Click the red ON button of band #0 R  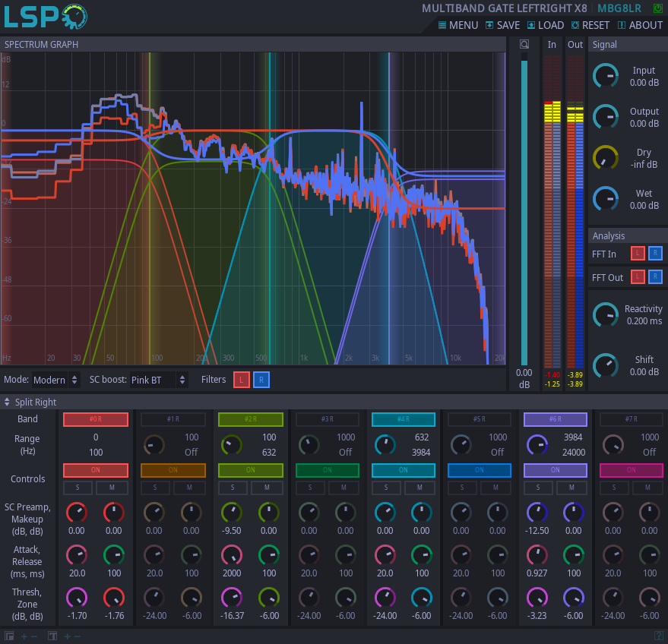click(x=96, y=470)
